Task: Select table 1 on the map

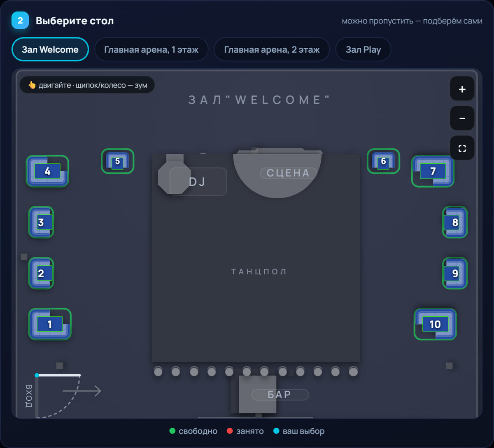Action: pos(50,324)
